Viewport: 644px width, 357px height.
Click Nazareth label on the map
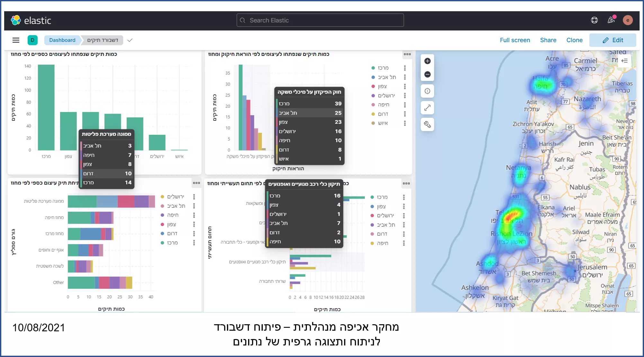tap(587, 99)
